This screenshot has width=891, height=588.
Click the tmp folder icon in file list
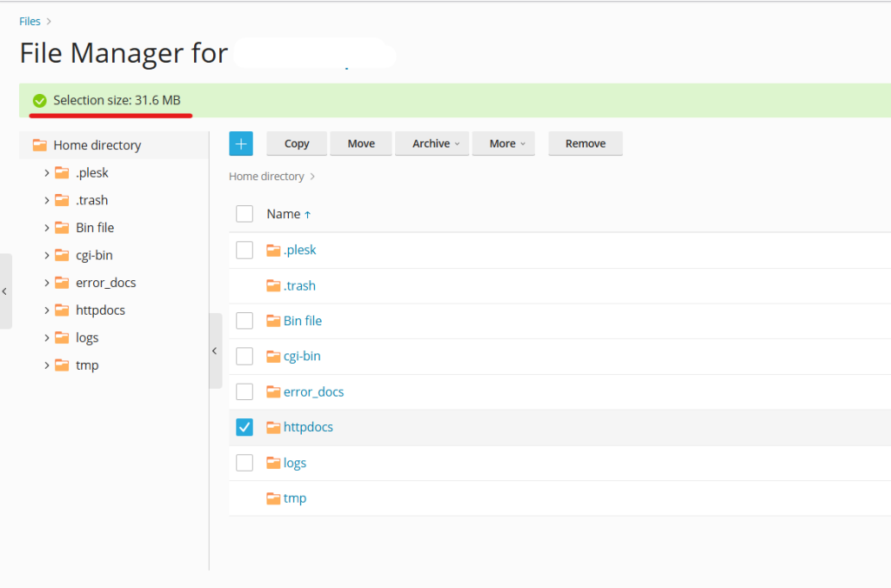tap(273, 498)
